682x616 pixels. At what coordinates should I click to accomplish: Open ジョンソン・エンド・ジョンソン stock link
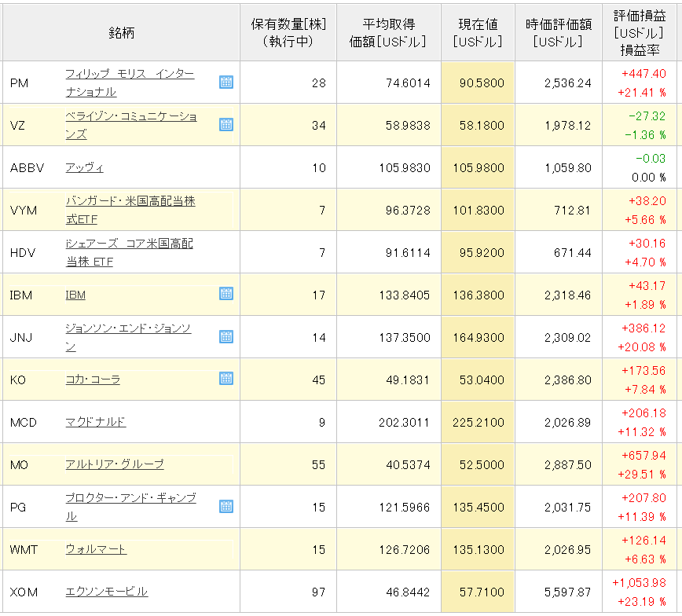[128, 337]
